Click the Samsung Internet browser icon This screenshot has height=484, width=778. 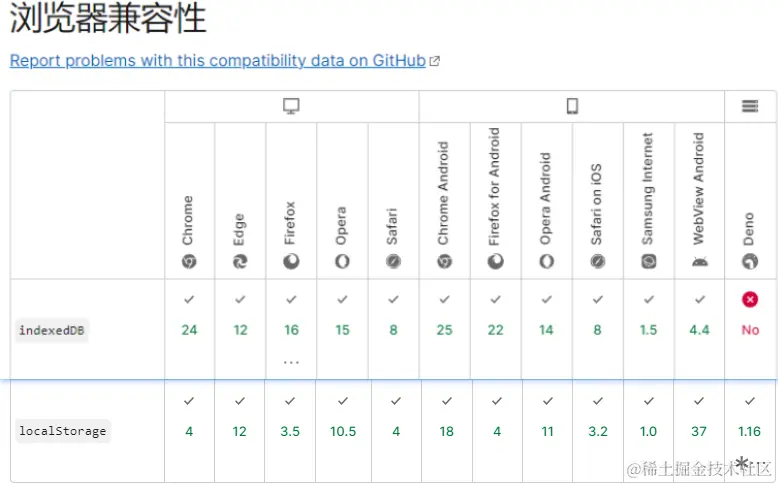pos(648,262)
